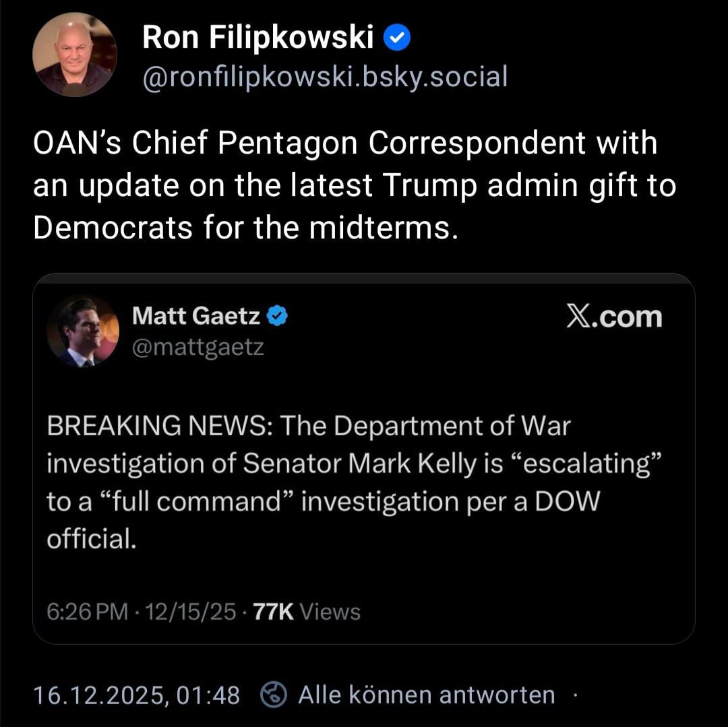Image resolution: width=728 pixels, height=727 pixels.
Task: Open Ron Filipkowski's profile avatar
Action: (74, 55)
